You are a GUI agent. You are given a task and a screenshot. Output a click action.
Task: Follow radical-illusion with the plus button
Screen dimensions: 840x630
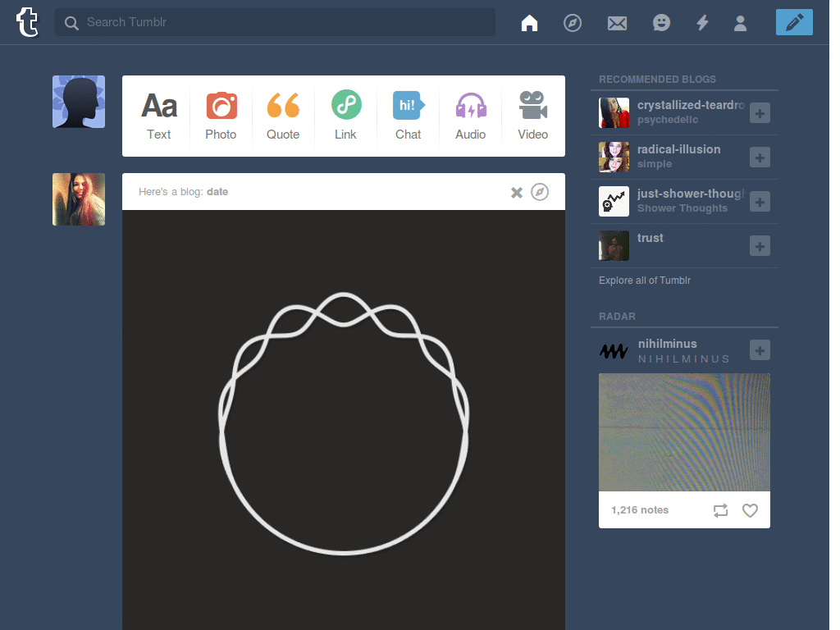click(x=760, y=157)
